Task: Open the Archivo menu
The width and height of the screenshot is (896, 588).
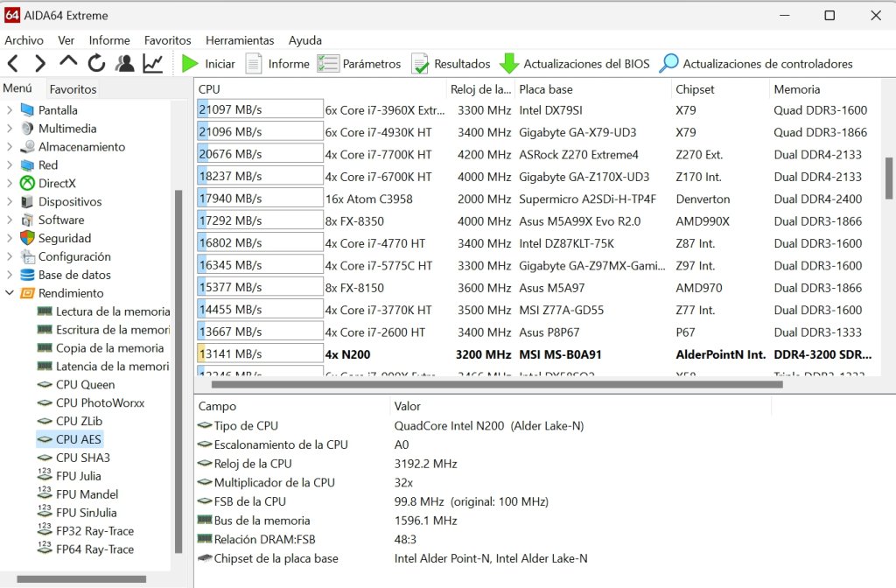Action: pos(24,40)
